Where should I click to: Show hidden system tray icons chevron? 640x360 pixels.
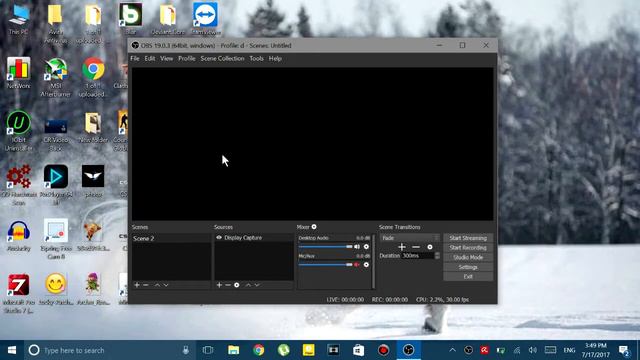coord(452,350)
